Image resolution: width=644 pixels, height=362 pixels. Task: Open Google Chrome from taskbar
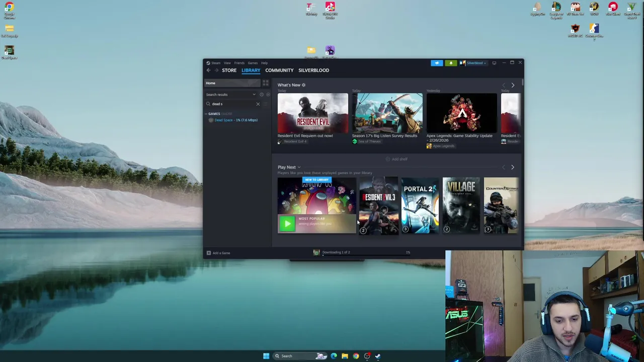356,356
